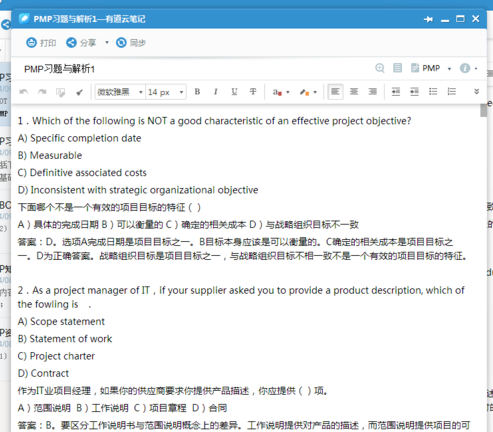Toggle Underline formatting

234,91
